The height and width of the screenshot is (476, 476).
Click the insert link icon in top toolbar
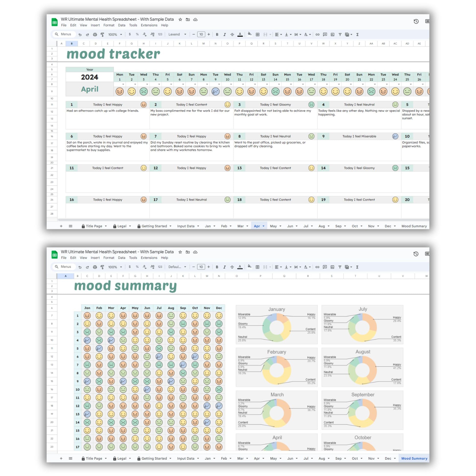317,34
